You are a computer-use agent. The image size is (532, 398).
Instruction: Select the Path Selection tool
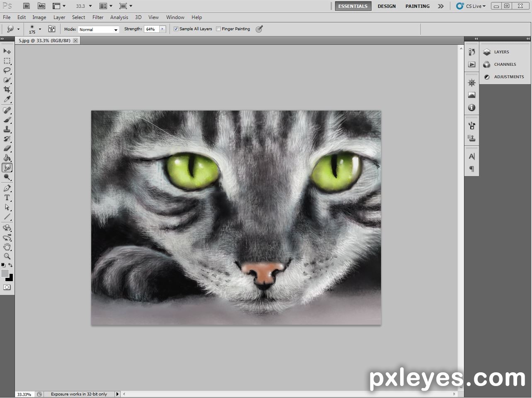(x=7, y=207)
